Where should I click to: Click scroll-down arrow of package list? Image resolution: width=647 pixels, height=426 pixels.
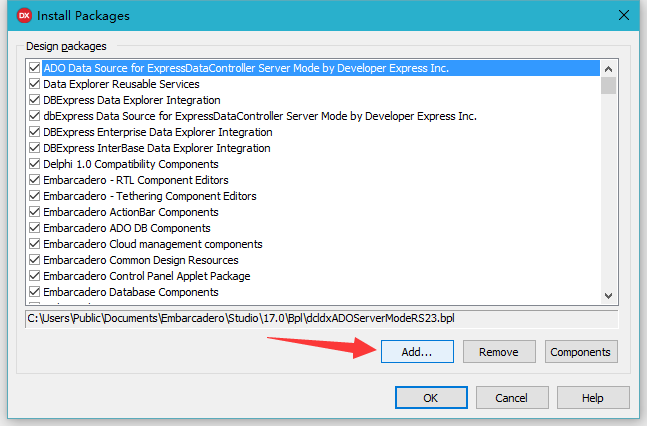pyautogui.click(x=608, y=296)
